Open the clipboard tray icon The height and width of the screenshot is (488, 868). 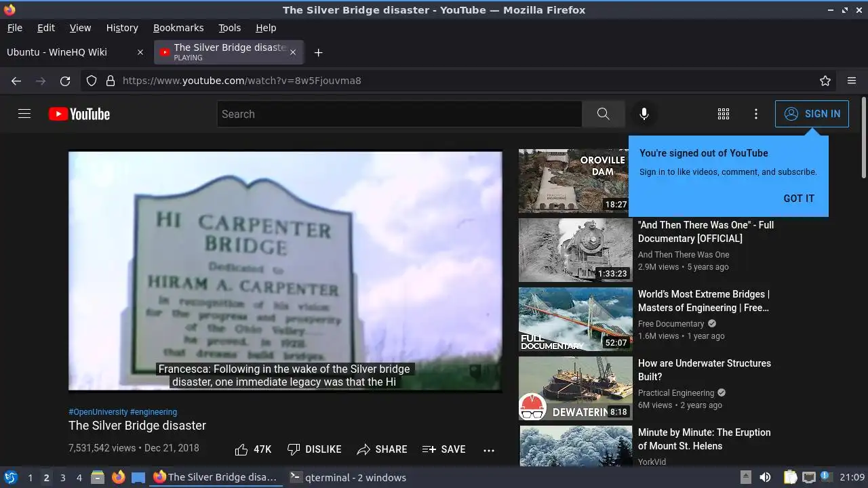[790, 477]
